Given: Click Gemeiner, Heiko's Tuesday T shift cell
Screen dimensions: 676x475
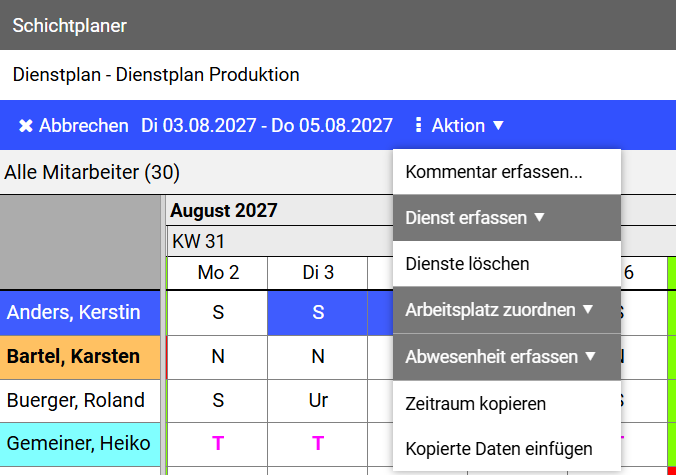Looking at the screenshot, I should click(318, 444).
